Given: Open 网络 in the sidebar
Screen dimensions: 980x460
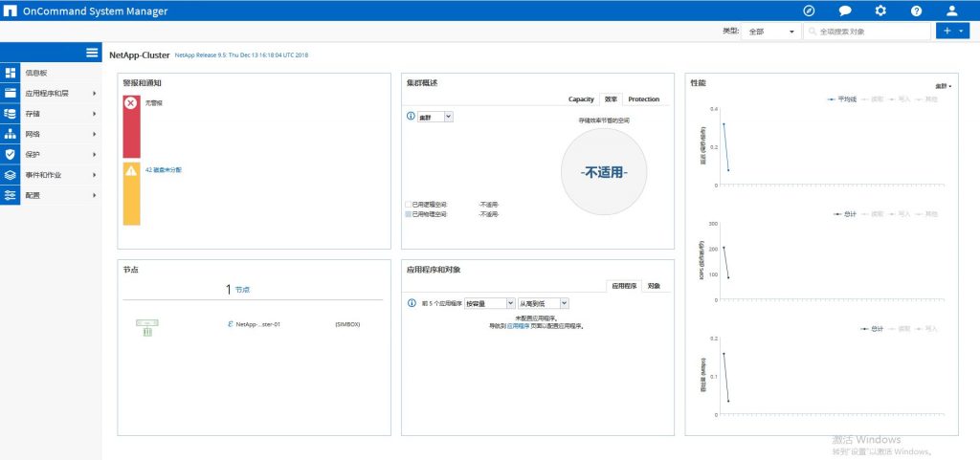Looking at the screenshot, I should pos(33,134).
